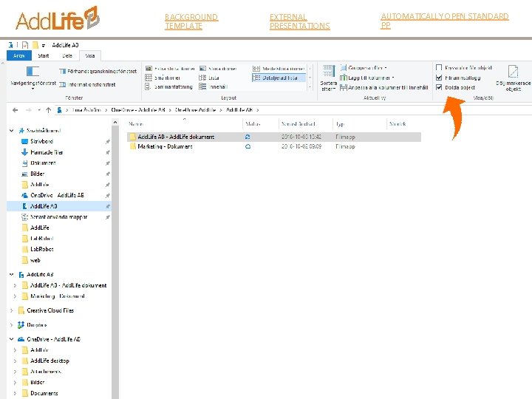Image resolution: width=532 pixels, height=399 pixels.
Task: Open BACKGROUND TEMPLATE link
Action: pos(191,21)
